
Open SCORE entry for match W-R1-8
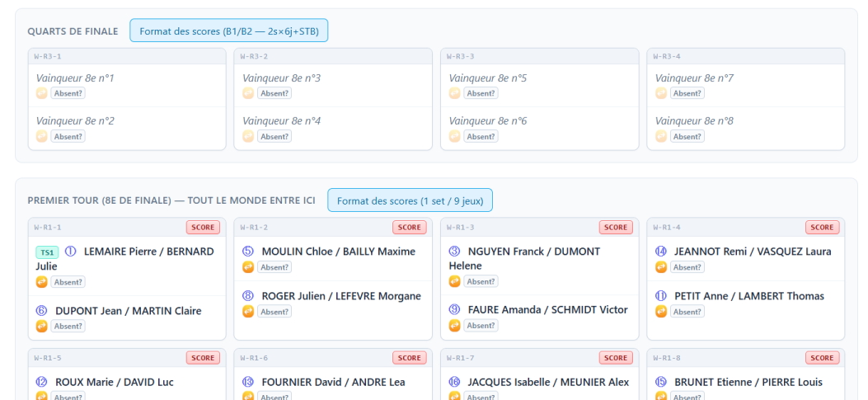[823, 358]
